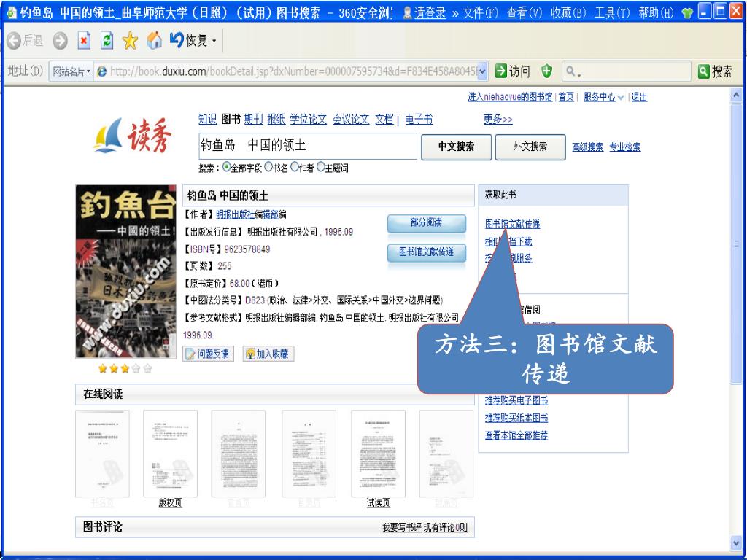This screenshot has width=747, height=560.
Task: Click the 恢复 restore toolbar button
Action: click(x=189, y=41)
